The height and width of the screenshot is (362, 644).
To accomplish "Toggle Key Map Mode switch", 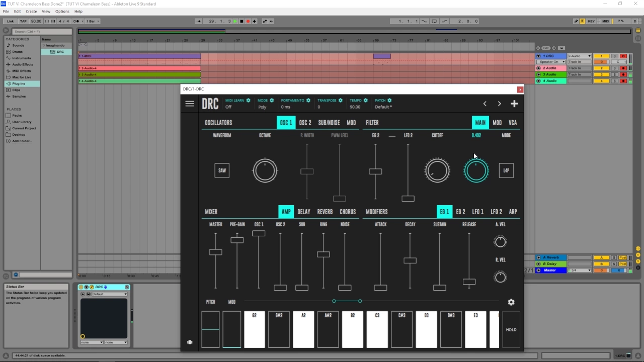I will (591, 21).
